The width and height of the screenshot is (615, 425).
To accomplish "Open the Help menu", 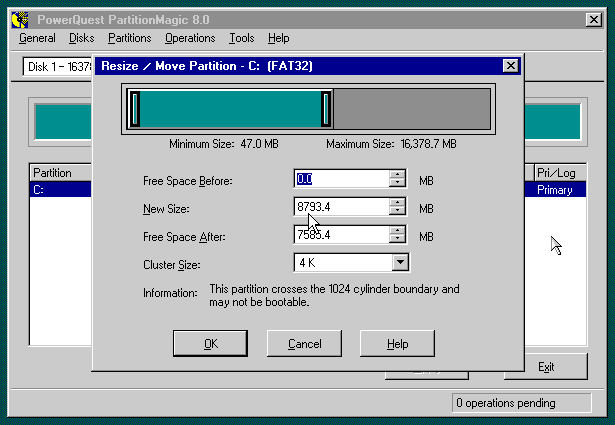I will (278, 38).
